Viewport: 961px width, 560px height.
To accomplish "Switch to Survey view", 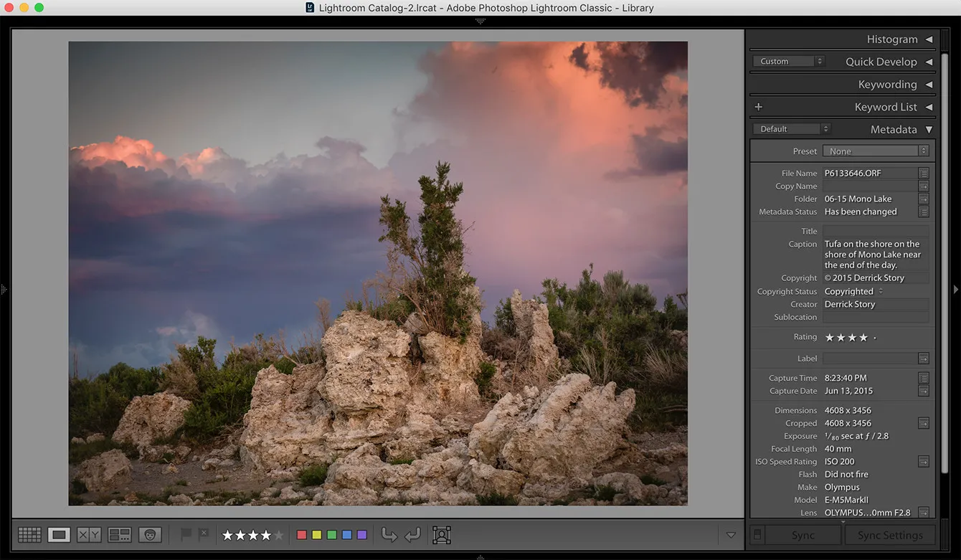I will click(119, 535).
